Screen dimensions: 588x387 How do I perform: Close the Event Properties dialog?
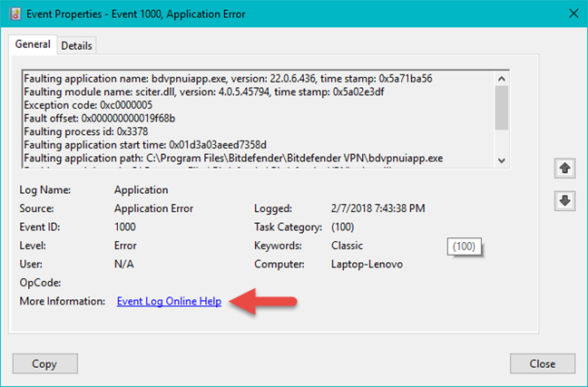(x=543, y=363)
